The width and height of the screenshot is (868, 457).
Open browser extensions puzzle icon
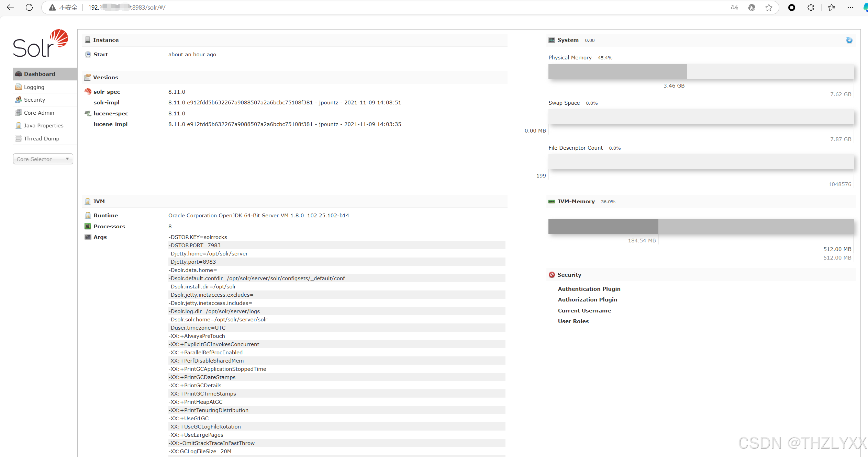(811, 8)
